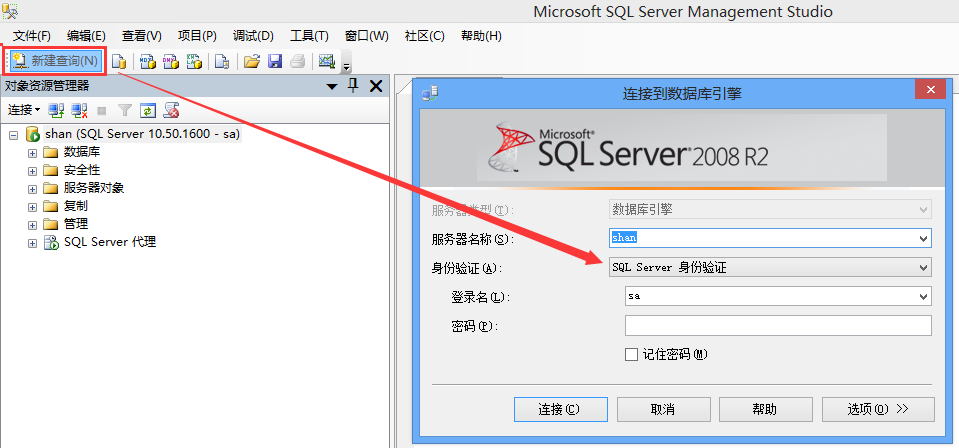
Task: Select the 管理 tree item
Action: [76, 224]
